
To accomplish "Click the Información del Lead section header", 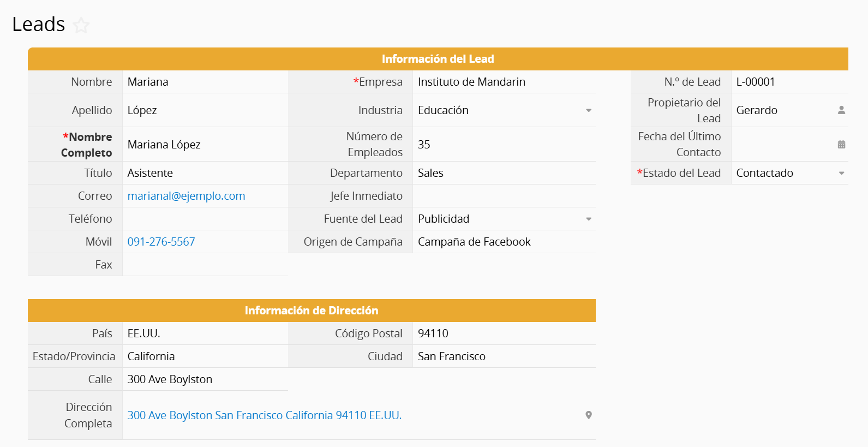I will [438, 59].
